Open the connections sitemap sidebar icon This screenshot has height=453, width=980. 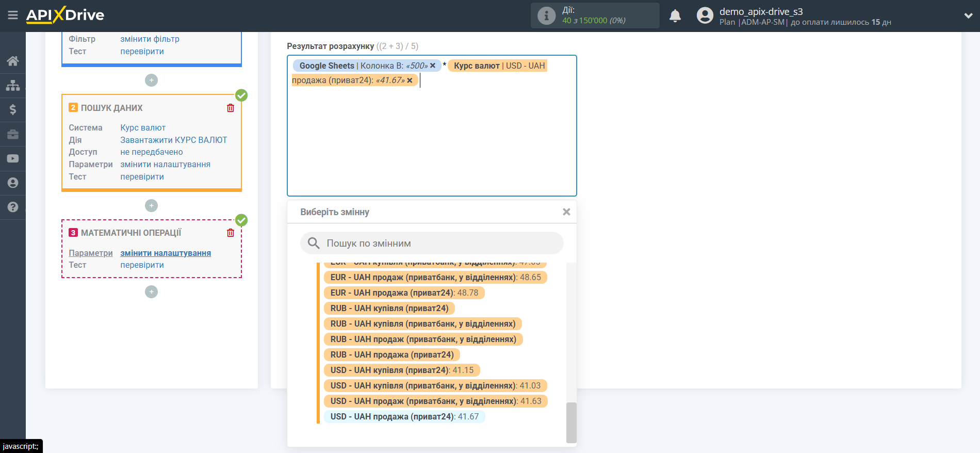click(13, 85)
